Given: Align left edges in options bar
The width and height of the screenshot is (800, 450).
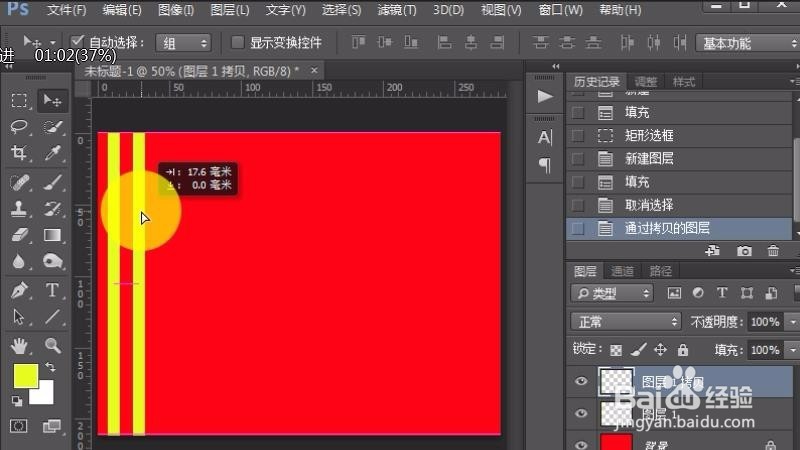Looking at the screenshot, I should click(x=444, y=42).
